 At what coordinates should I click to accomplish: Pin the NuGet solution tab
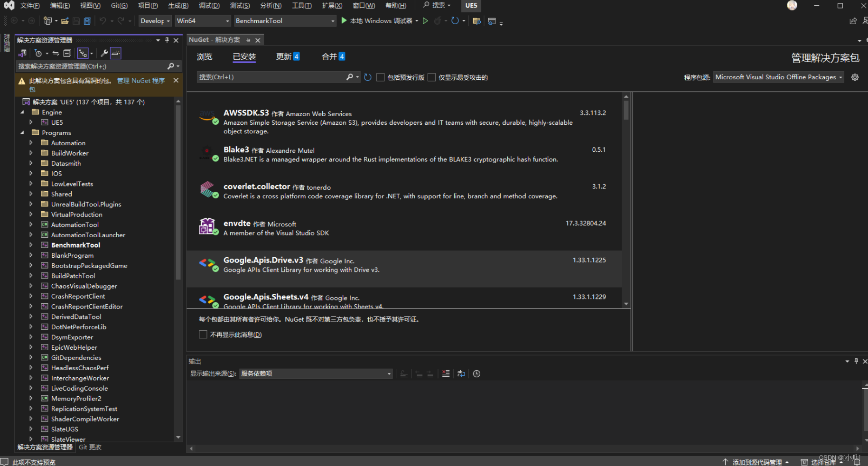[x=248, y=40]
